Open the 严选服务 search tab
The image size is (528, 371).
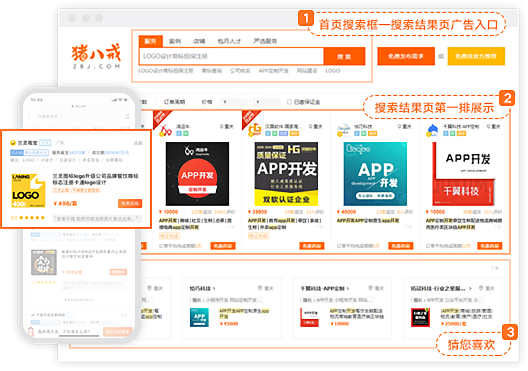click(x=265, y=41)
